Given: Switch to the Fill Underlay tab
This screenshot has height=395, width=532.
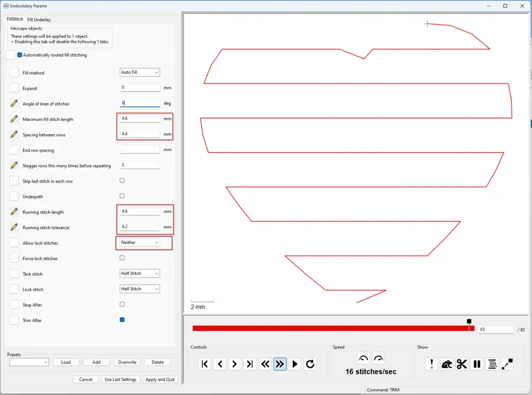Looking at the screenshot, I should 39,20.
